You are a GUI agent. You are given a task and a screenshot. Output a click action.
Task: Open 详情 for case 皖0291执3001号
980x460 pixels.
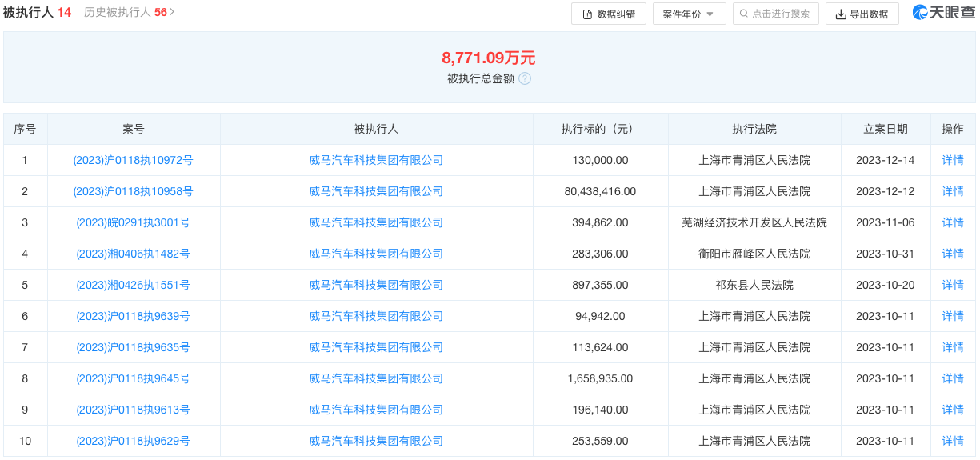pyautogui.click(x=953, y=222)
